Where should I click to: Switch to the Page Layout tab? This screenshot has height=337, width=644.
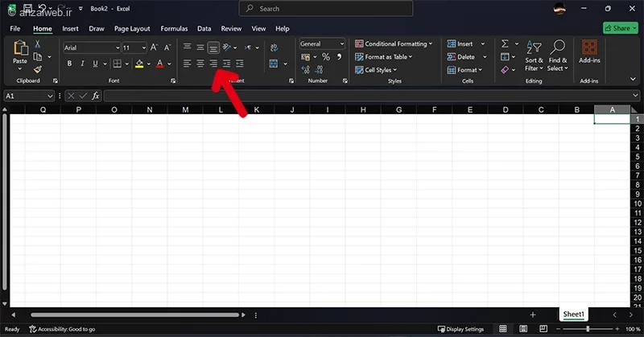coord(132,29)
